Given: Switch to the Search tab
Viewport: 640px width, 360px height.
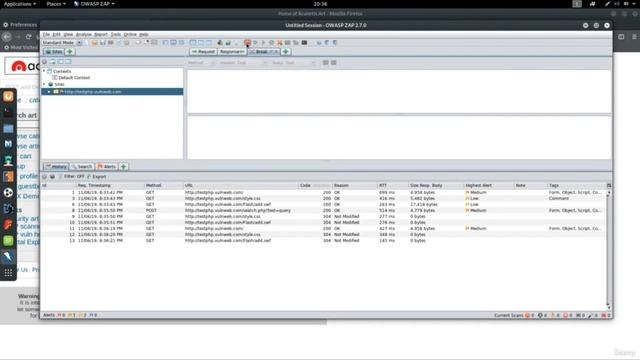Looking at the screenshot, I should (82, 167).
